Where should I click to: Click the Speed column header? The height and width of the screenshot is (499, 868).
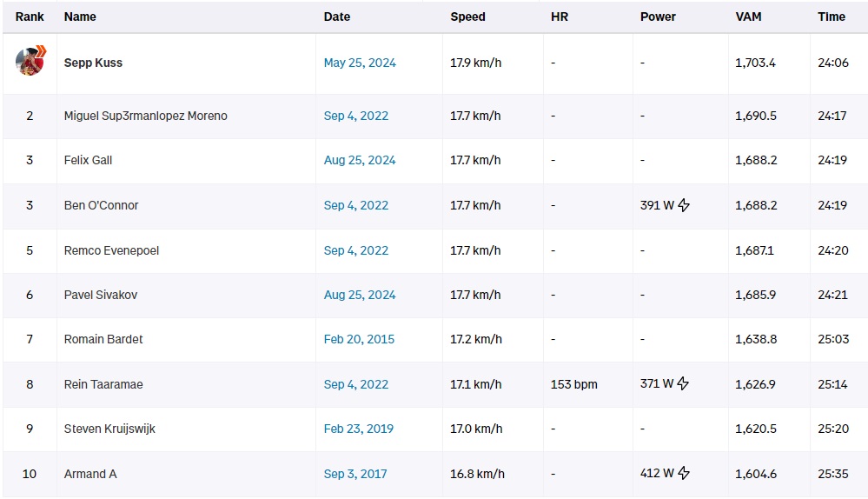[x=467, y=17]
